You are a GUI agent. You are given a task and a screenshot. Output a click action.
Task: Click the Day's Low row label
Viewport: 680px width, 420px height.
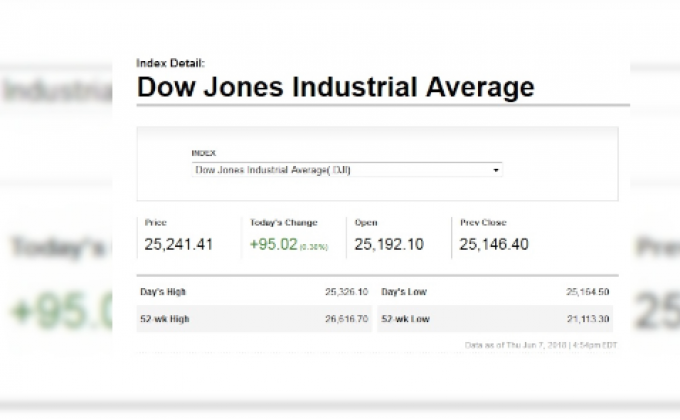coord(403,292)
